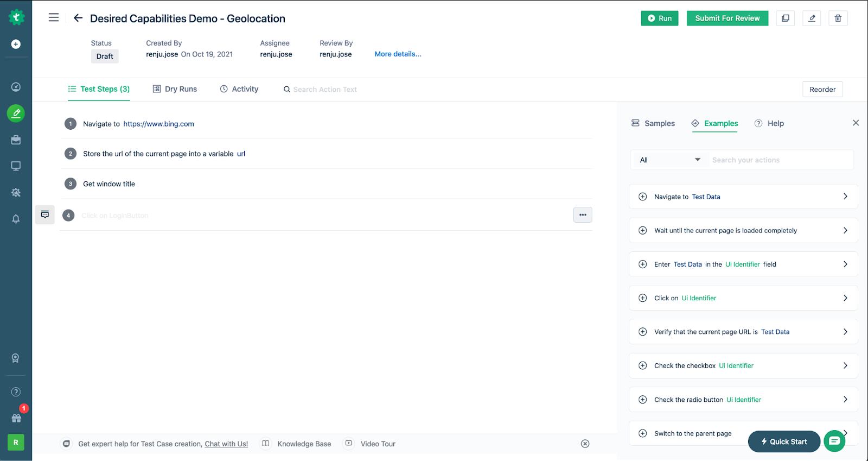Open the Examples tab
Viewport: 868px width, 461px height.
click(714, 123)
